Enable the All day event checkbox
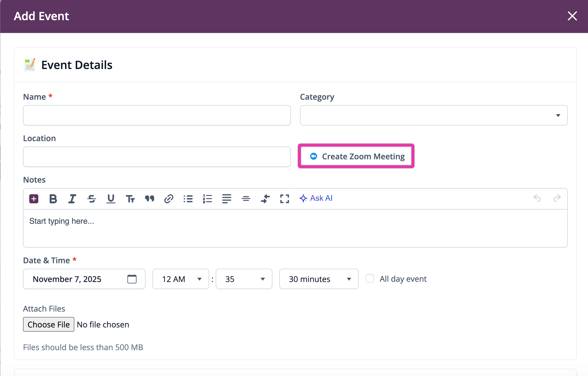The height and width of the screenshot is (376, 588). (x=369, y=278)
